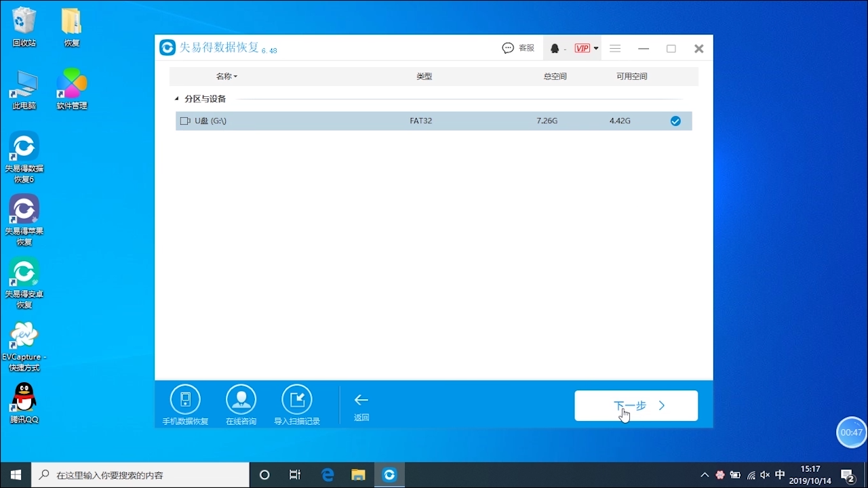This screenshot has height=488, width=868.
Task: Open the data recovery app from the taskbar
Action: click(389, 474)
